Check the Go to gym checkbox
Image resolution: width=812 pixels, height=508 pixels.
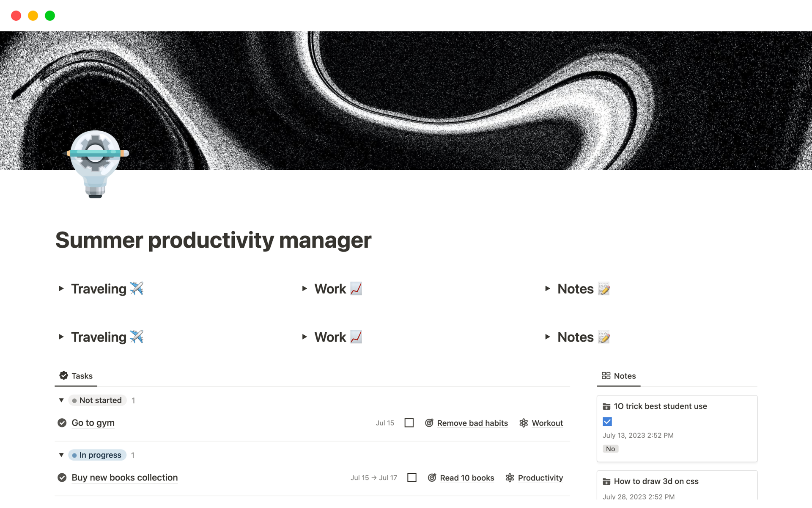[x=409, y=423]
